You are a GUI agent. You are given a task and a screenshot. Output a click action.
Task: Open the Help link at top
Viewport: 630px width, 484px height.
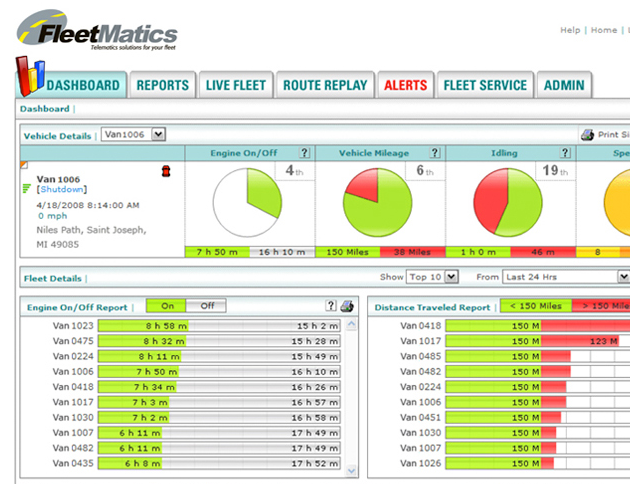[x=570, y=31]
